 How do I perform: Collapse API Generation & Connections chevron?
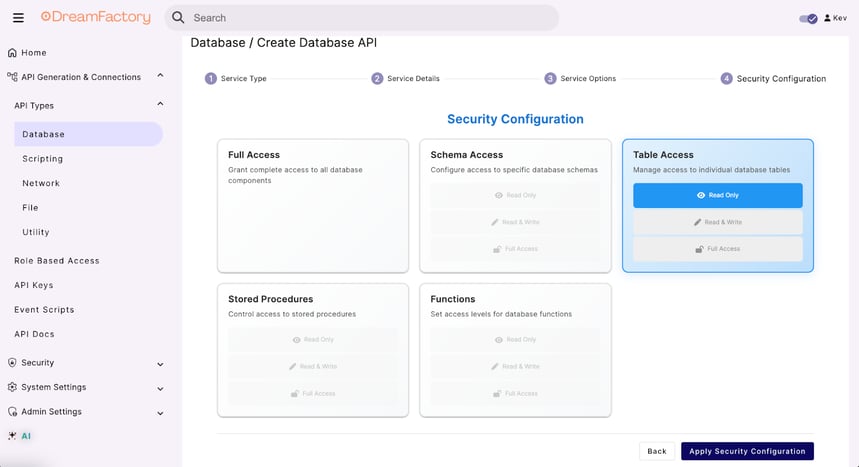[x=160, y=76]
